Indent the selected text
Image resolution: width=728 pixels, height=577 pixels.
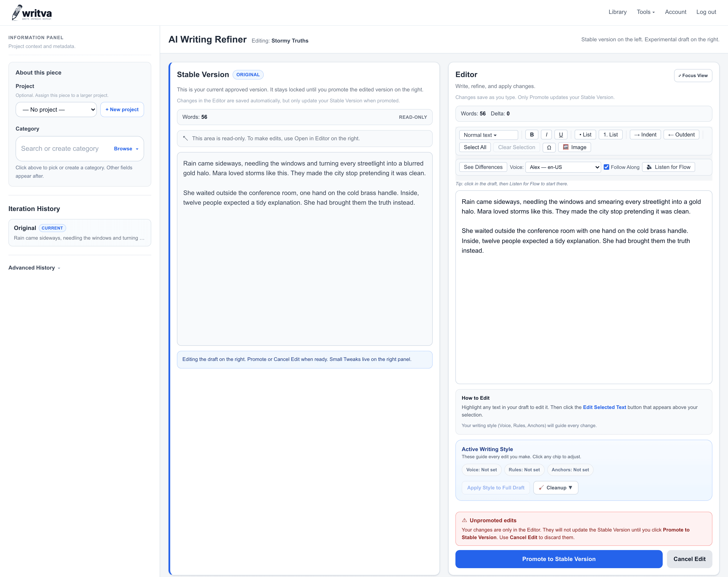pyautogui.click(x=645, y=135)
